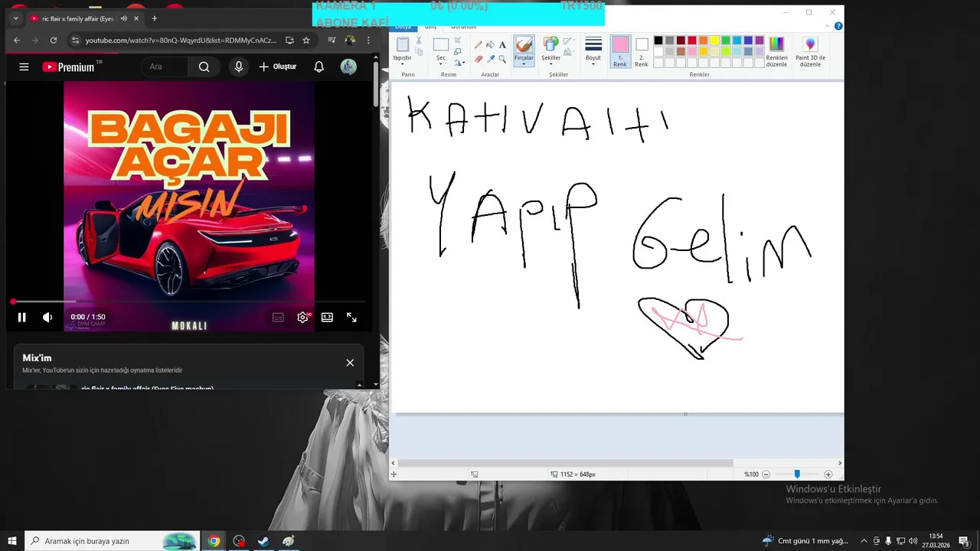The image size is (980, 551).
Task: Mute the YouTube player volume
Action: (x=47, y=317)
